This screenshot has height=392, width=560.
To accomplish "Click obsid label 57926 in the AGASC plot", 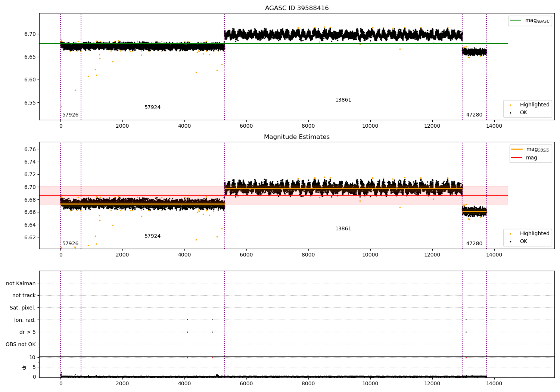I will point(70,115).
